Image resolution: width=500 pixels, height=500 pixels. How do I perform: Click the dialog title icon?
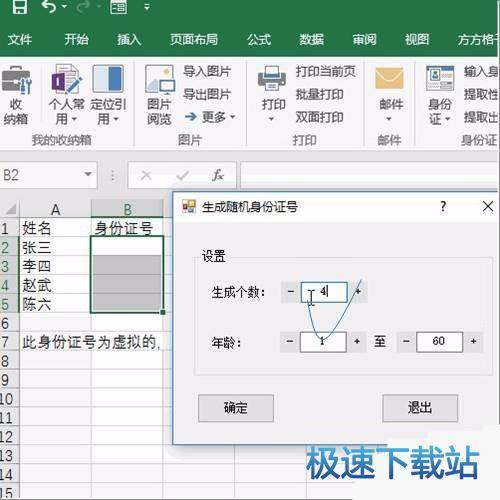click(189, 207)
